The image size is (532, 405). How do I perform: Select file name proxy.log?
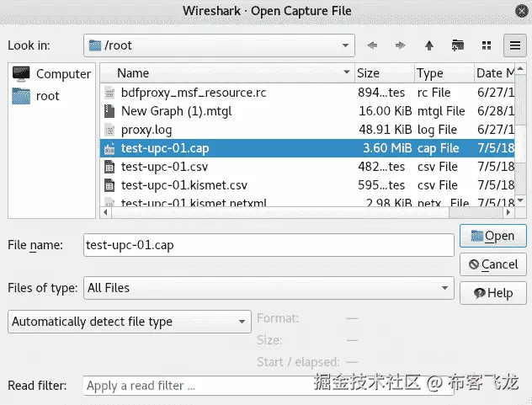[146, 130]
